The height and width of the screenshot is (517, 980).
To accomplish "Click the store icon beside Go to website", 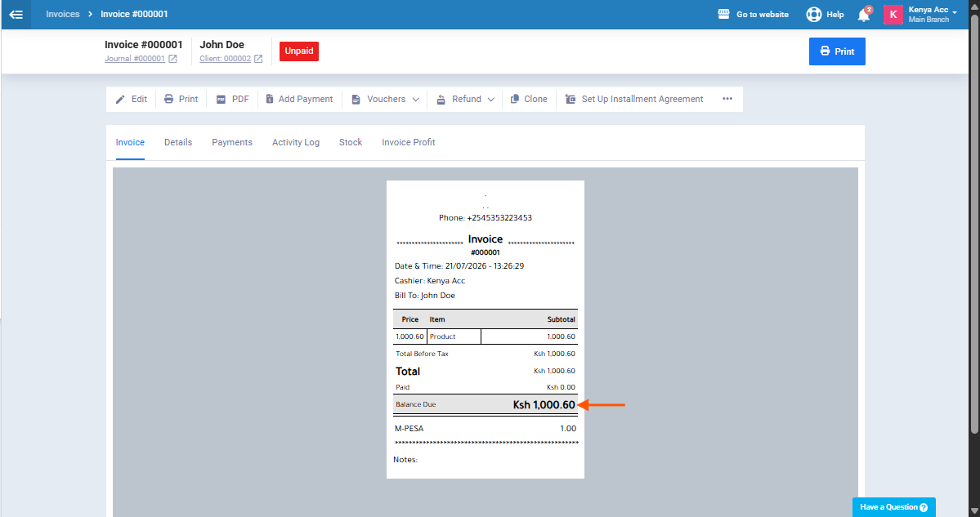I will [x=723, y=14].
